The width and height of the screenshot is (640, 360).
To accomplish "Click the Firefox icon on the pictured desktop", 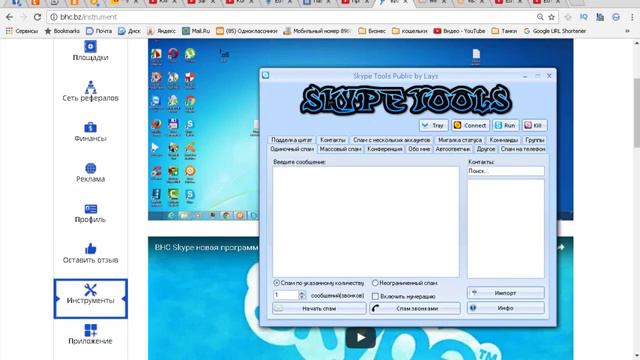I will [156, 124].
